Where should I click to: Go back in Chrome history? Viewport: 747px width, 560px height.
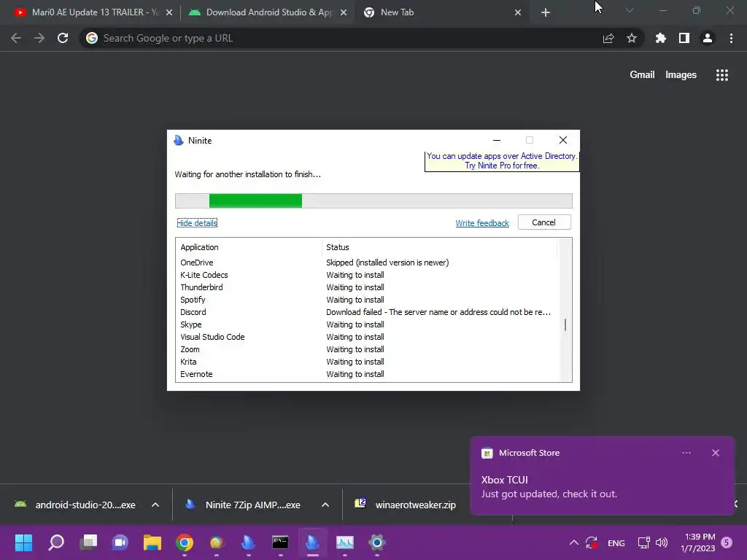point(16,38)
